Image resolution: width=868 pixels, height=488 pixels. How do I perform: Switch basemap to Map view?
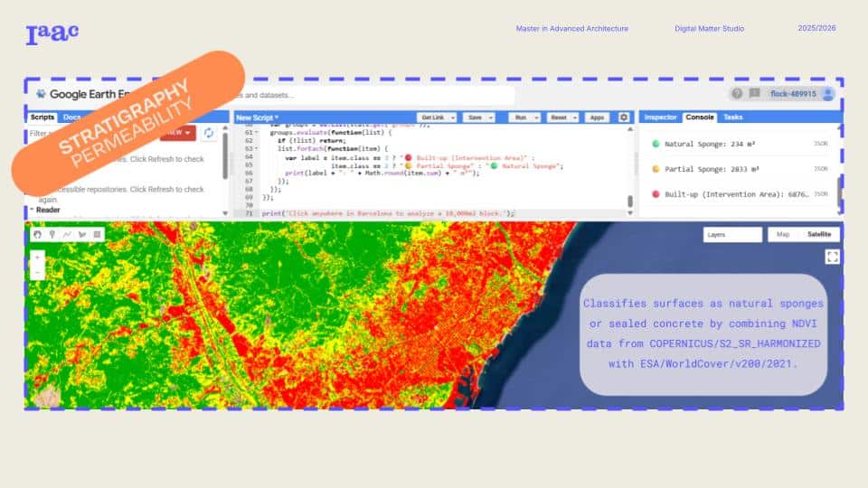[782, 235]
